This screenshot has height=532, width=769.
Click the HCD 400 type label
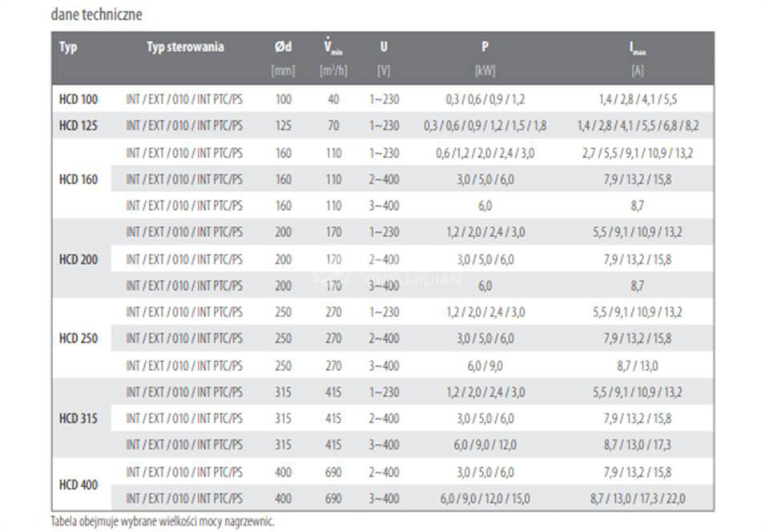79,485
